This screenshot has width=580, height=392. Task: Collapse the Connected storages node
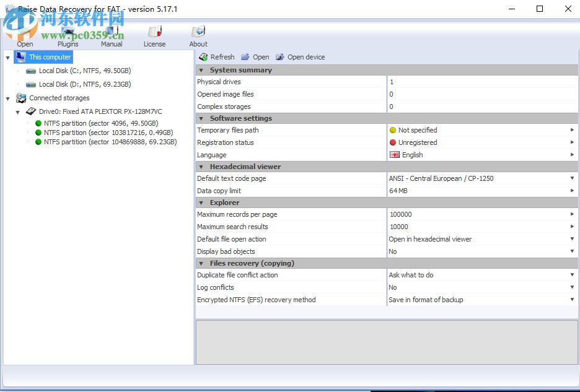point(7,98)
